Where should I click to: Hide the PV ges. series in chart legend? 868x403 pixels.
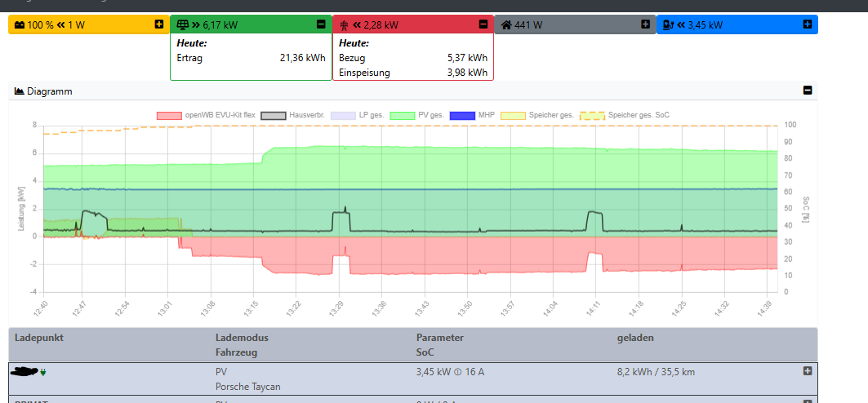click(x=416, y=115)
